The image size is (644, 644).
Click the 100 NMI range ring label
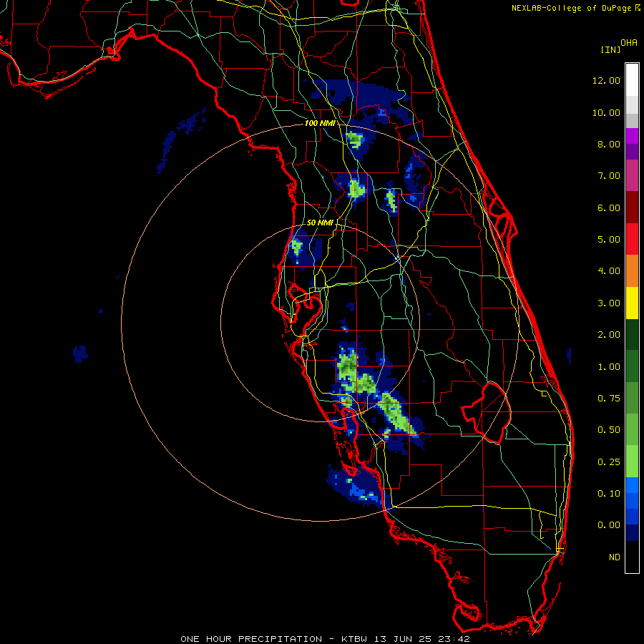[320, 123]
